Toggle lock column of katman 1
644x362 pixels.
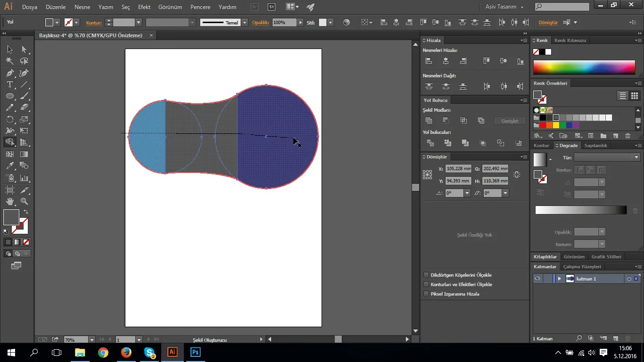point(548,279)
